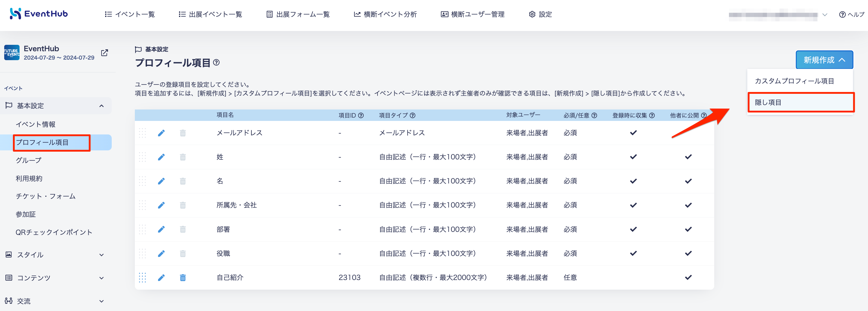Open 横断ユーザー管理 in top navigation
Viewport: 868px width, 311px height.
click(x=472, y=14)
